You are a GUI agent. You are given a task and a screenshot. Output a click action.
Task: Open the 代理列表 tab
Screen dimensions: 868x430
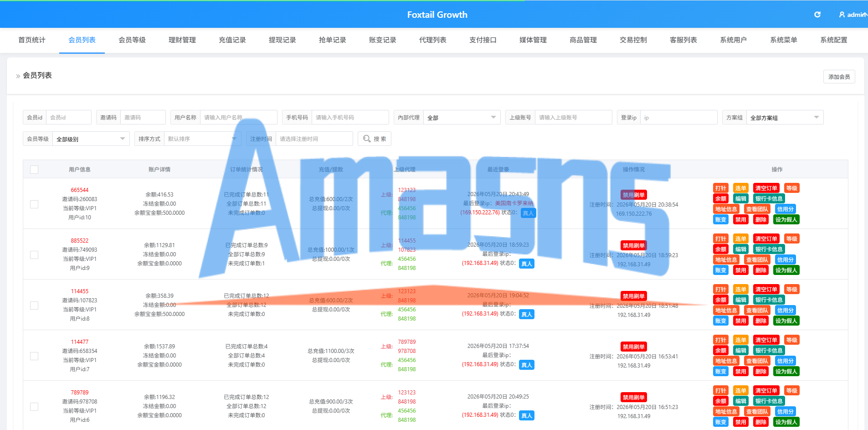pos(433,40)
